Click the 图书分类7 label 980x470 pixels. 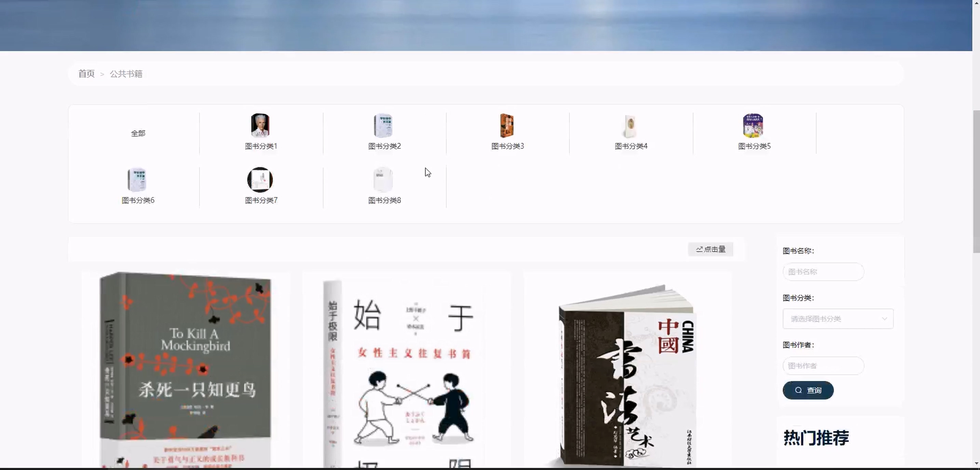[261, 200]
